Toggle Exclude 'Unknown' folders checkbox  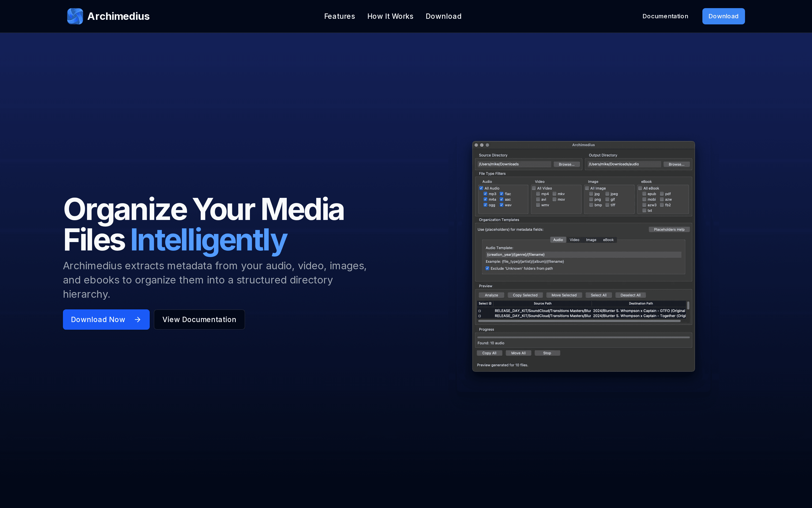pos(487,268)
